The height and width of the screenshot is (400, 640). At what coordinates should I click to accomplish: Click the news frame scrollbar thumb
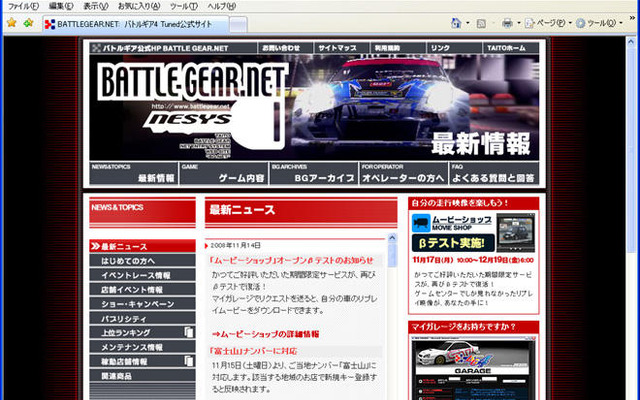click(392, 255)
